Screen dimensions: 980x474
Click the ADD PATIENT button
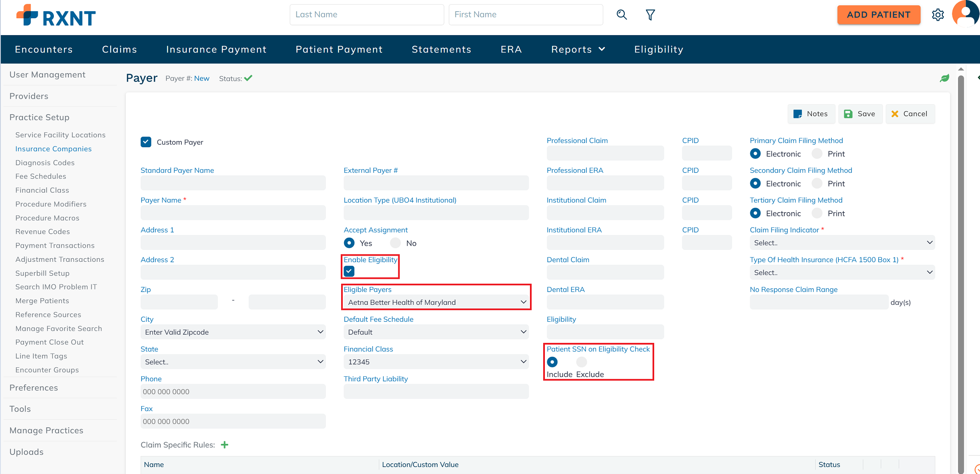pyautogui.click(x=878, y=15)
